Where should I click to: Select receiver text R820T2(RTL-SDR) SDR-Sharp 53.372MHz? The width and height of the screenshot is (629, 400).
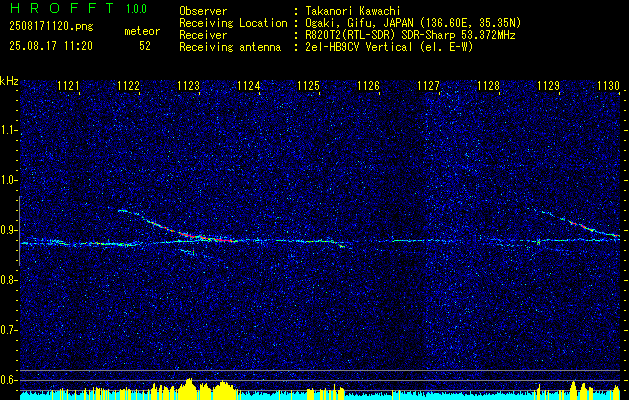pyautogui.click(x=410, y=35)
